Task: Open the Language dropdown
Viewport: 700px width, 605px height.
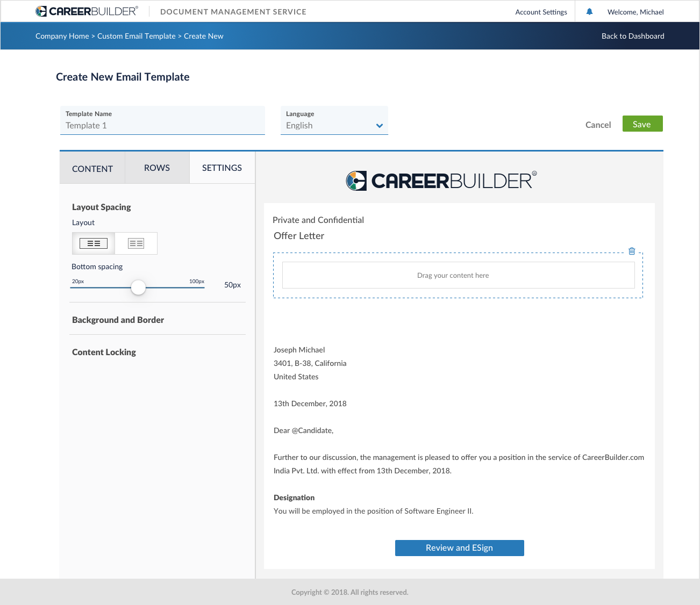Action: pos(334,120)
